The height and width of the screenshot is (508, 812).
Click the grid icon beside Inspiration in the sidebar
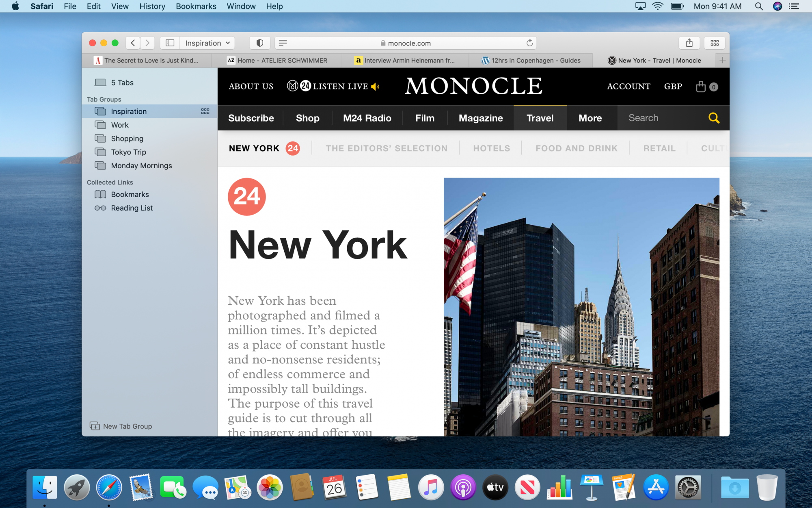coord(205,111)
